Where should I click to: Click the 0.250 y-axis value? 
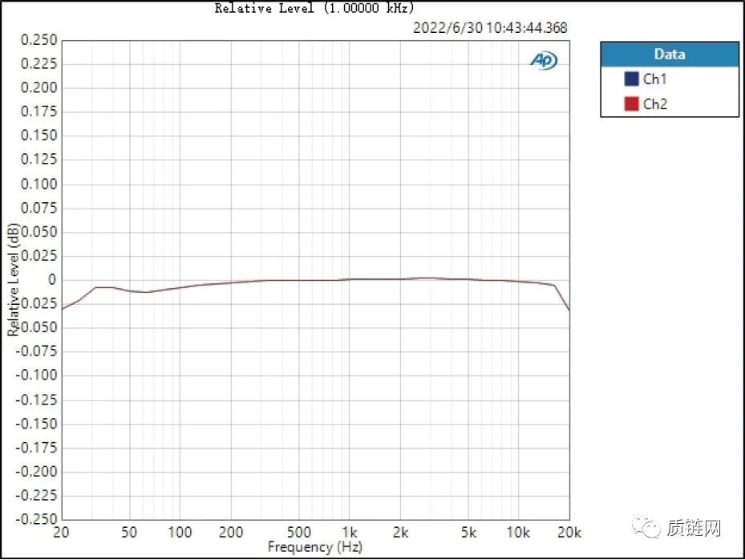(38, 40)
